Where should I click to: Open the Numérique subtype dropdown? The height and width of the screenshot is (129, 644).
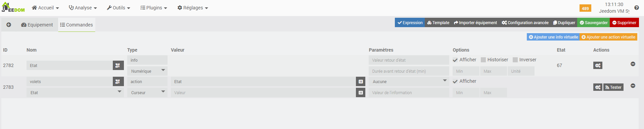click(147, 71)
